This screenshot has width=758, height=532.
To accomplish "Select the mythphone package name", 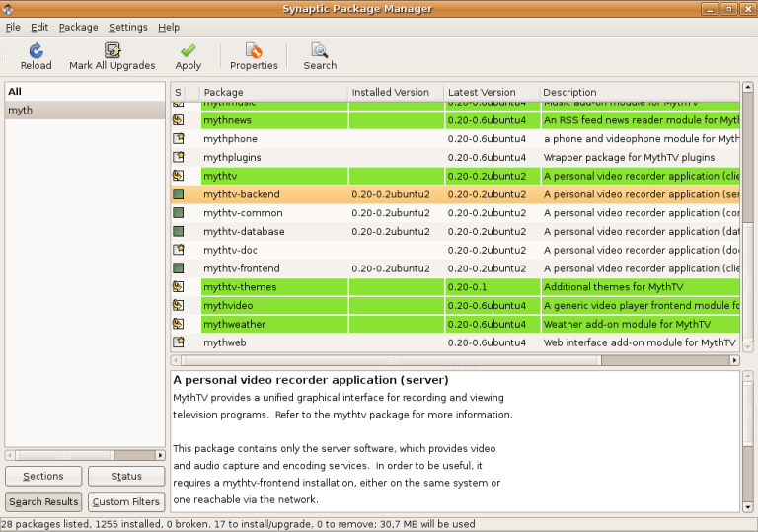I will 230,139.
